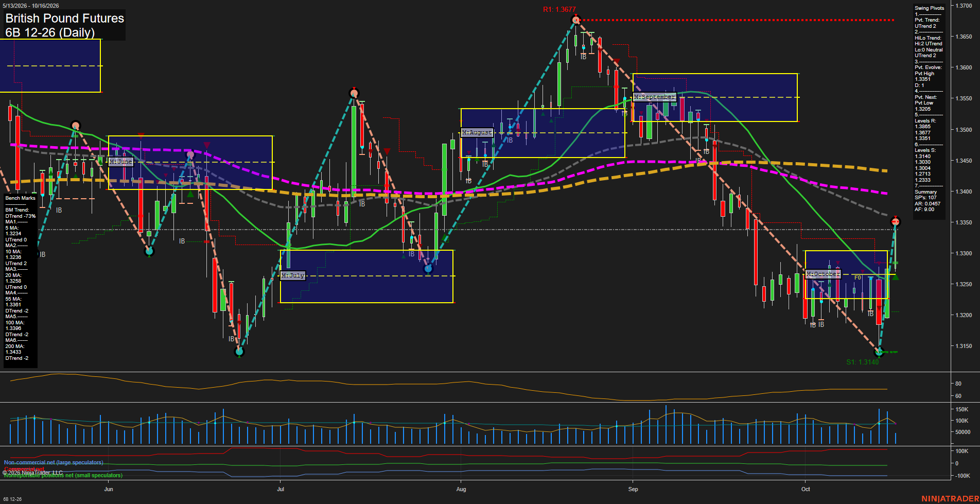Click the -100K COT axis label
The image size is (980, 504).
[x=963, y=476]
